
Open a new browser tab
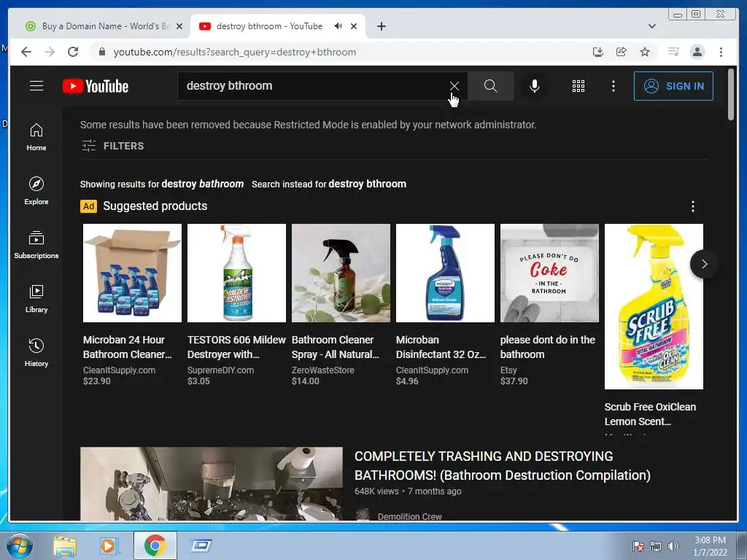point(381,26)
